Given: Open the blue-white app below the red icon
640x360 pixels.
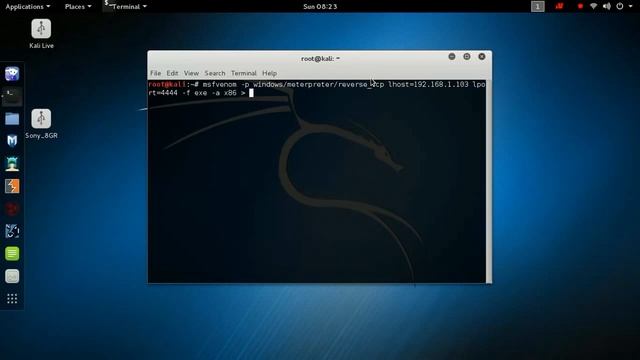Looking at the screenshot, I should click(x=12, y=231).
